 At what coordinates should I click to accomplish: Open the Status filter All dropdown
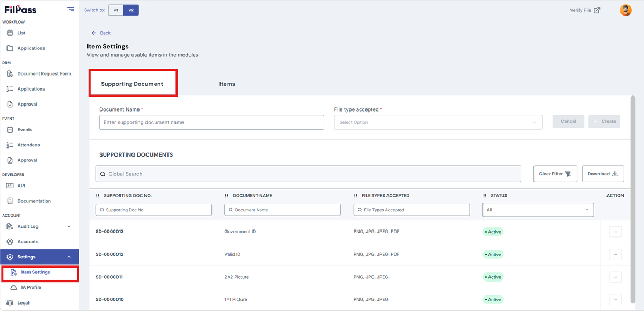point(538,210)
